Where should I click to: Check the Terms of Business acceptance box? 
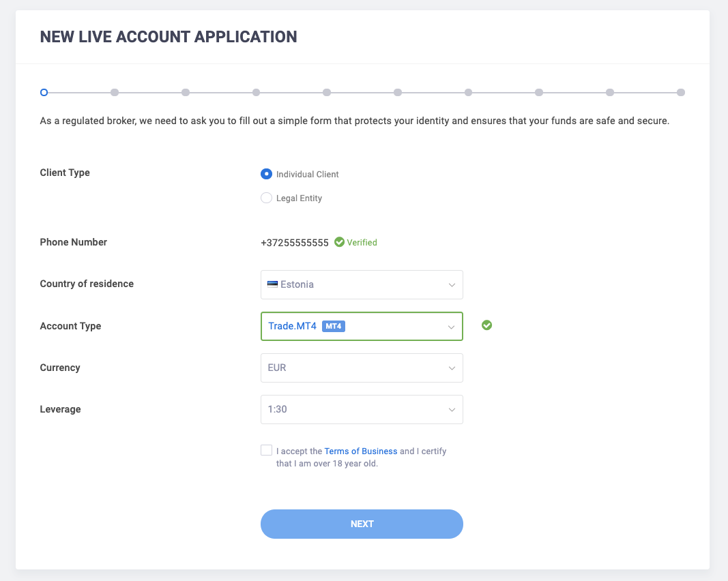pyautogui.click(x=266, y=450)
